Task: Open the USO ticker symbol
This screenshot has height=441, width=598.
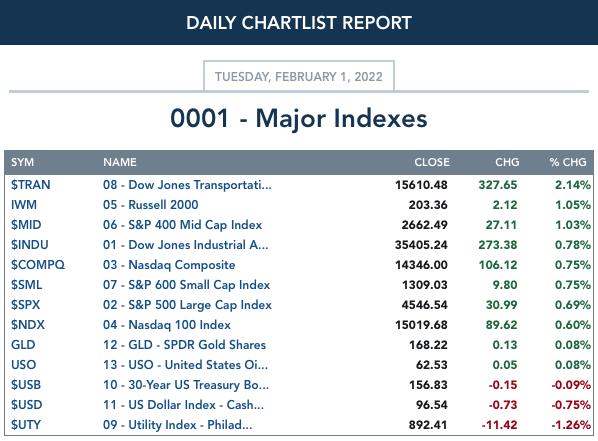Action: 24,365
